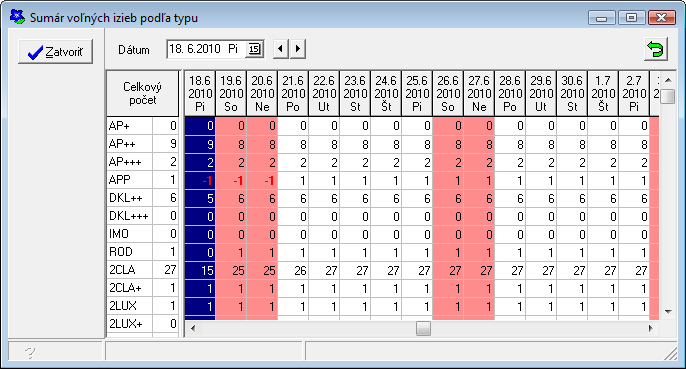The width and height of the screenshot is (686, 369).
Task: Select the AP+++ room type row label
Action: 130,162
